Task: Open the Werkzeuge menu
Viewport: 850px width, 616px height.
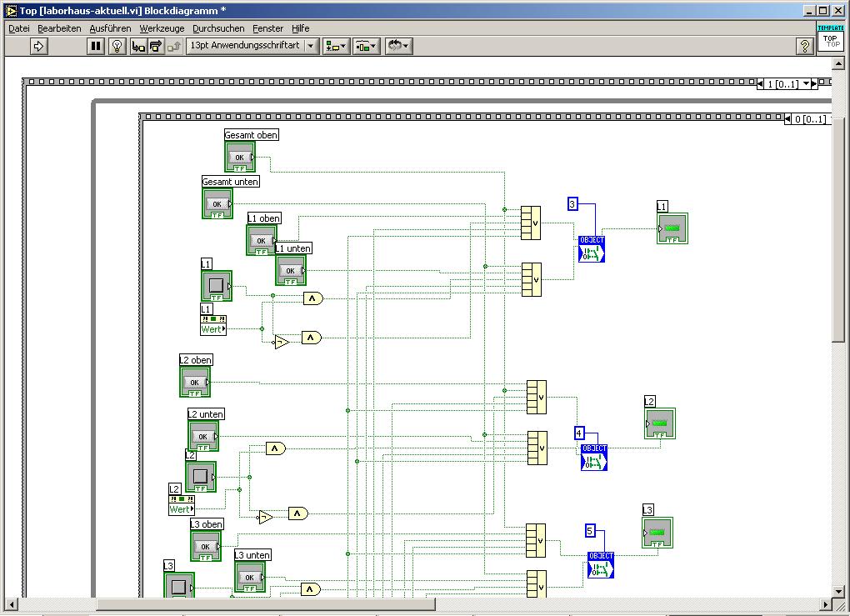Action: click(x=162, y=28)
